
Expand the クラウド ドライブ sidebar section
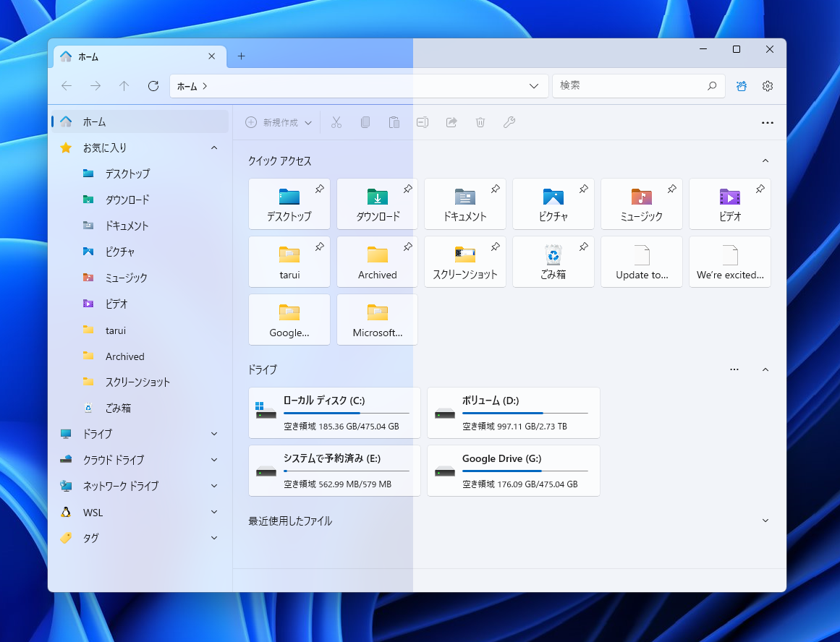[x=214, y=459]
